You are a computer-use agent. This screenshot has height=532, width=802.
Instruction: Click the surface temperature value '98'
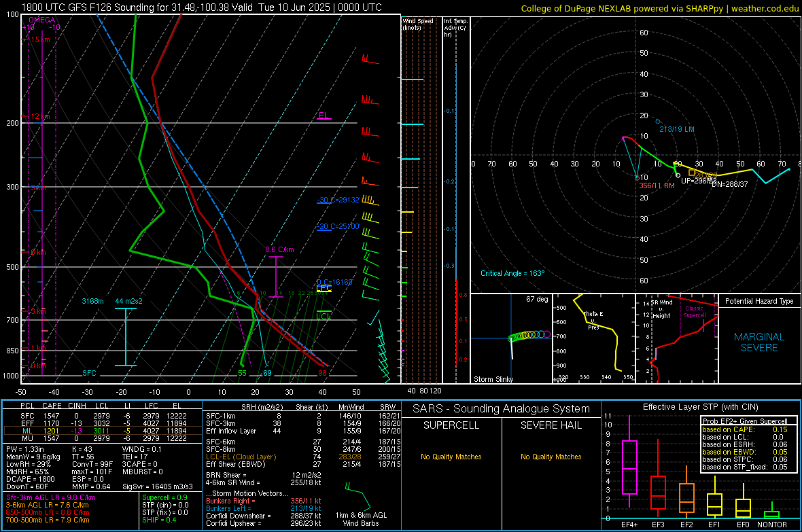322,373
